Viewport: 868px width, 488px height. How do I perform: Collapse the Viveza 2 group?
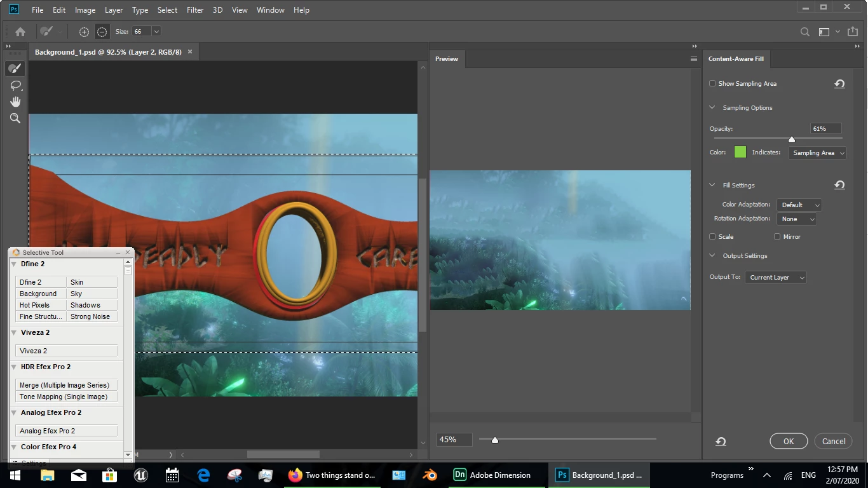tap(14, 332)
